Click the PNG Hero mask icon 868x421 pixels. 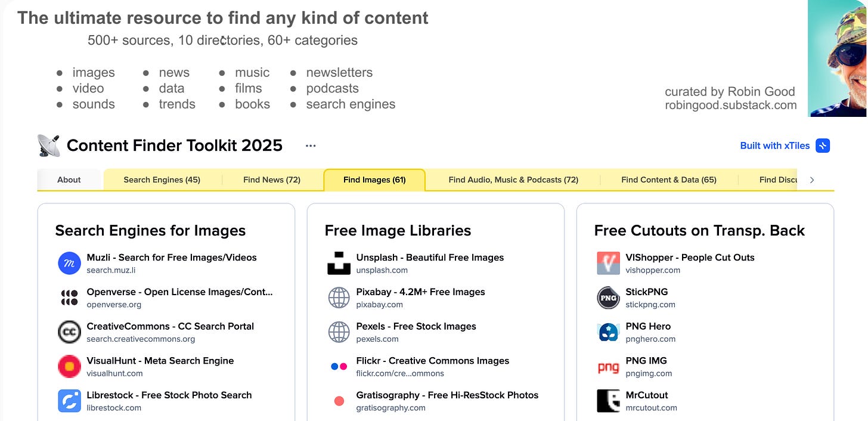[609, 332]
